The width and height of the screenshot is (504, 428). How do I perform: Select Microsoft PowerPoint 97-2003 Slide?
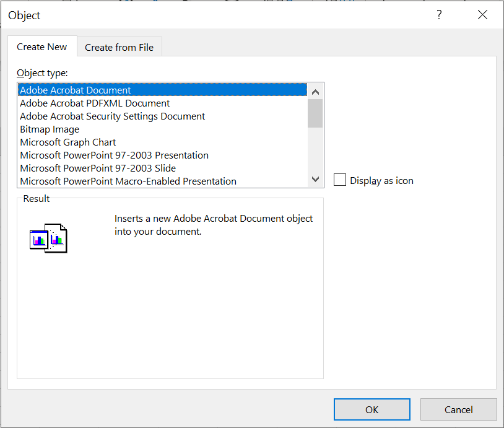98,168
